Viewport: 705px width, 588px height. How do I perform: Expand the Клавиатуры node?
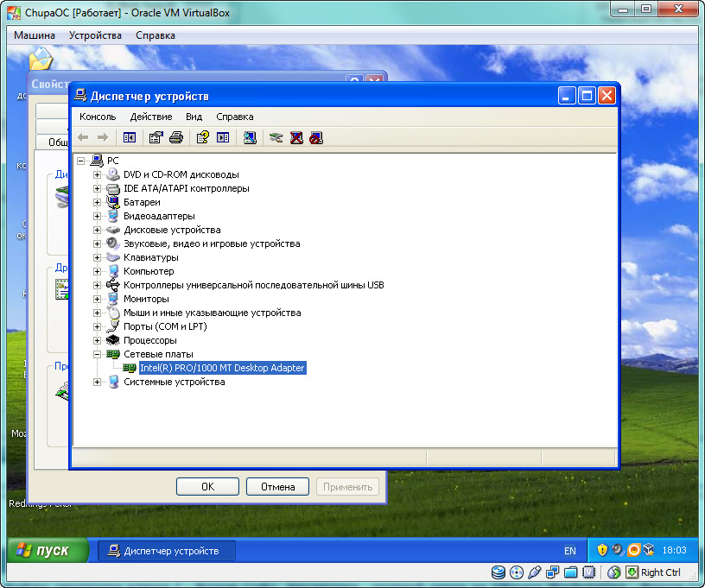97,258
